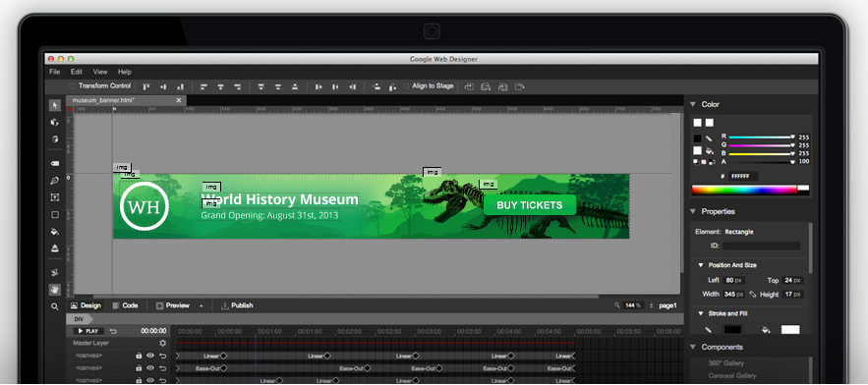The image size is (868, 385).
Task: Select the Carousel Gallery component
Action: 732,376
